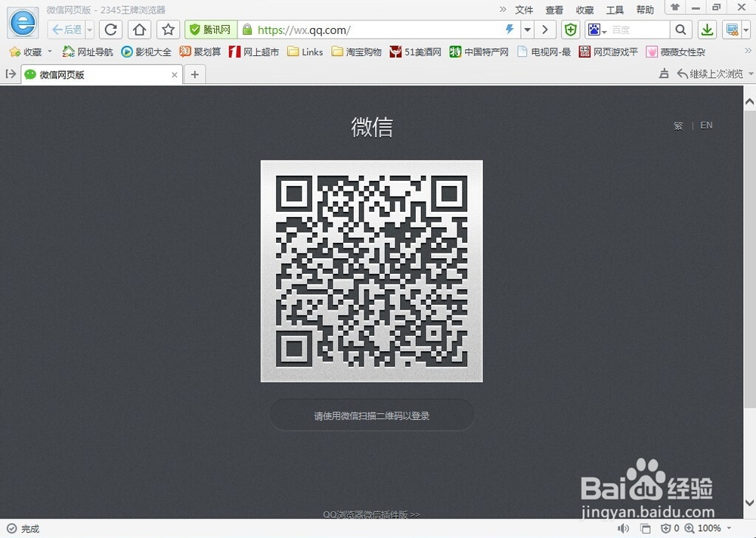756x538 pixels.
Task: Open the back-history dropdown arrow
Action: point(90,30)
